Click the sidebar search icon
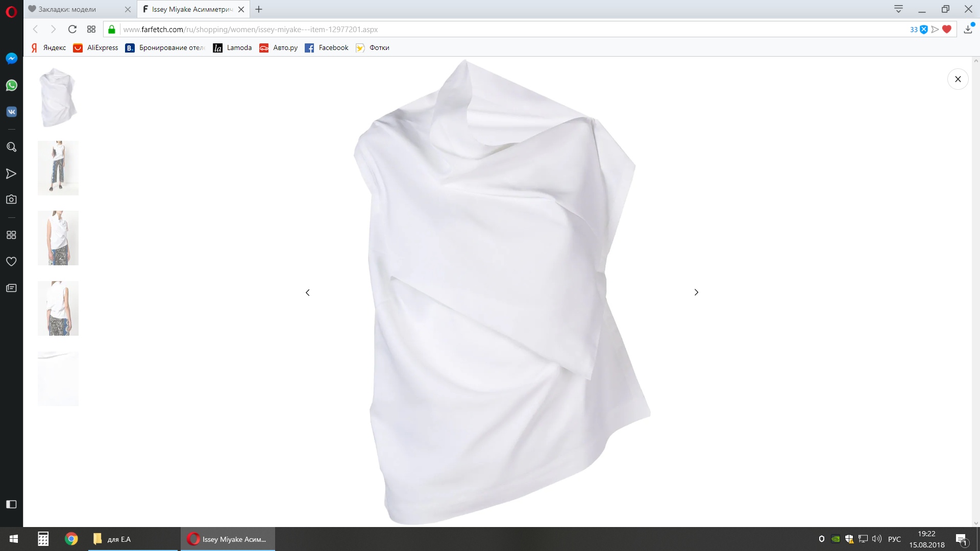 [11, 147]
